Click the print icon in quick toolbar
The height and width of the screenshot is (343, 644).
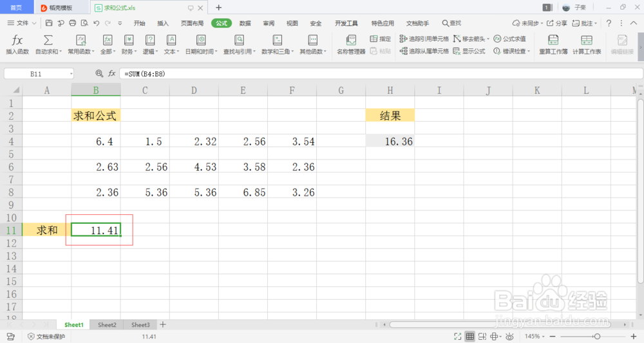coord(72,23)
